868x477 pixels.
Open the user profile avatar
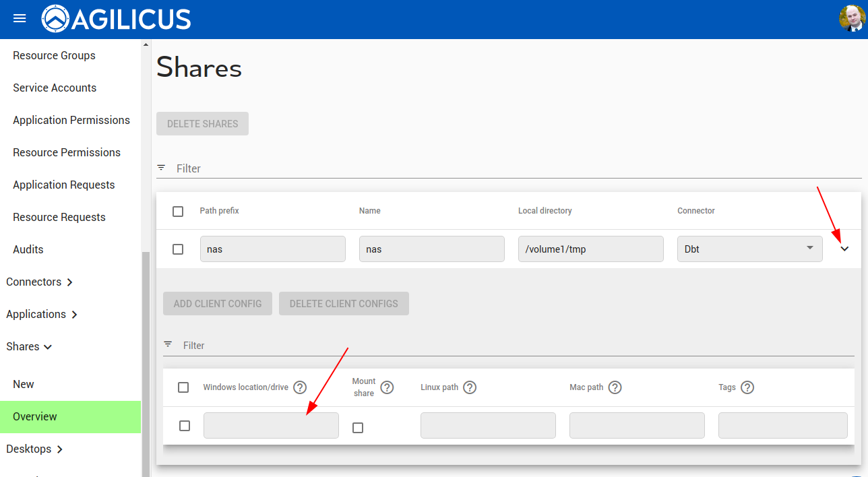(x=852, y=19)
